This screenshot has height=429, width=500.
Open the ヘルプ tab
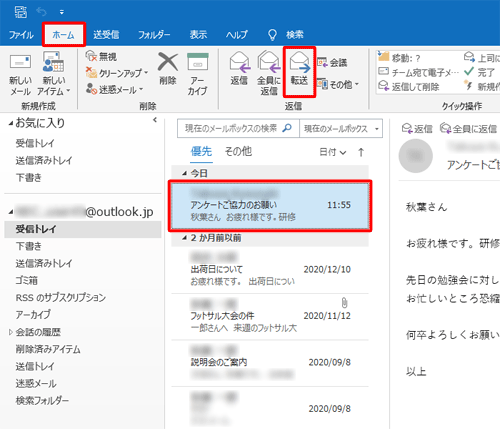[237, 35]
